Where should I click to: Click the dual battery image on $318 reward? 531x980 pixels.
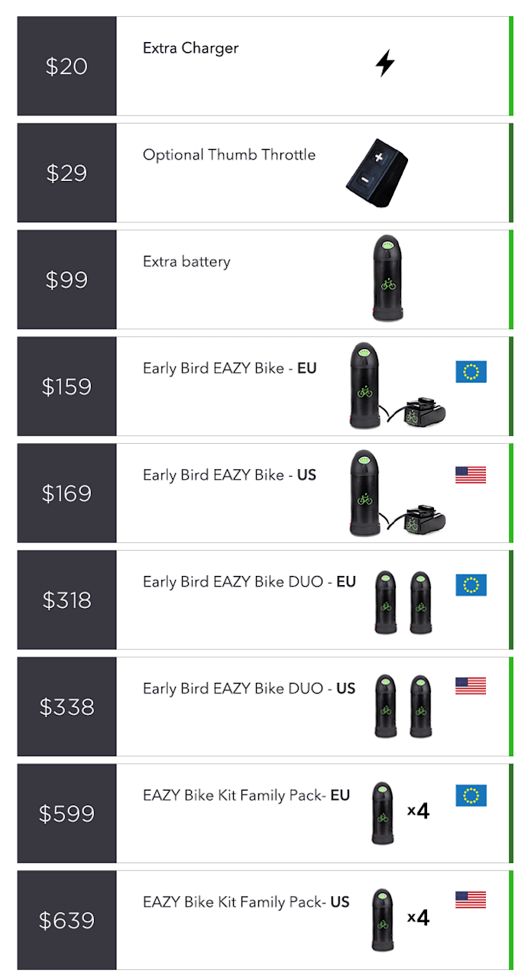coord(403,603)
